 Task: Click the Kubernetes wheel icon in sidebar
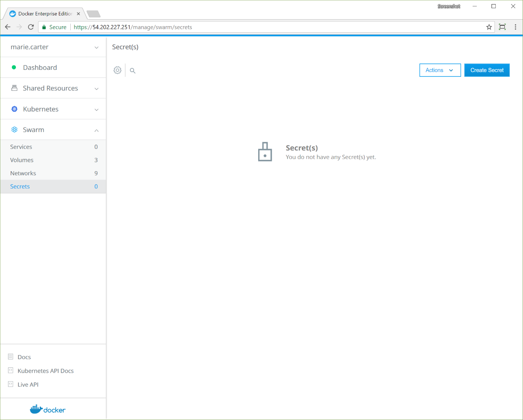point(14,109)
